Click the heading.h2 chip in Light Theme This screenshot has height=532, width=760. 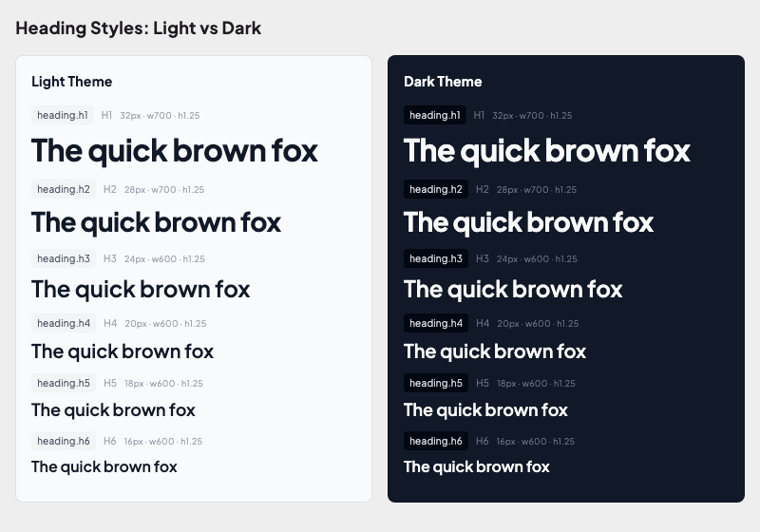(64, 189)
